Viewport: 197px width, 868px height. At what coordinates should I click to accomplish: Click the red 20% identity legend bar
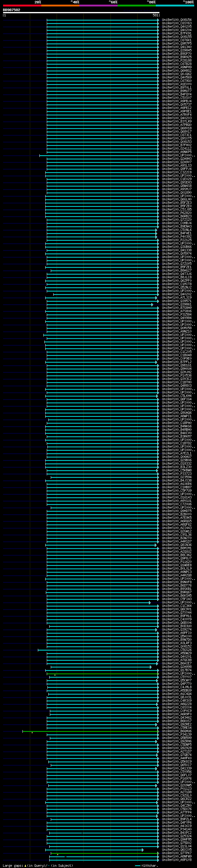22,6
